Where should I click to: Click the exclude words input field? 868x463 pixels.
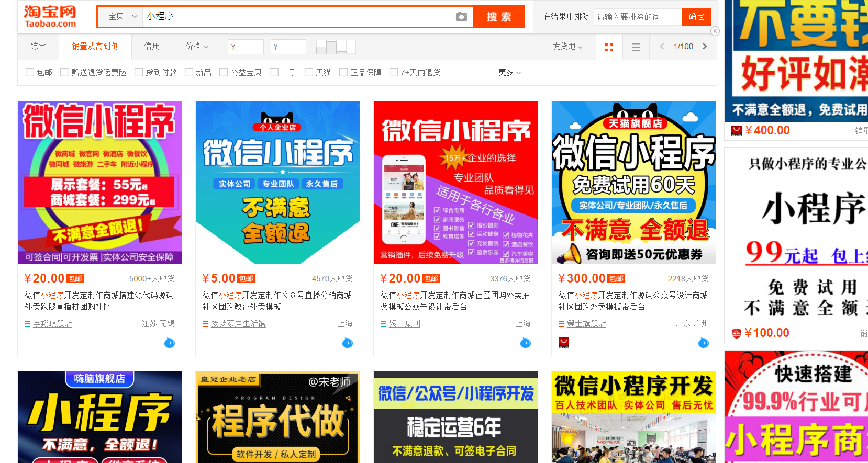point(638,17)
